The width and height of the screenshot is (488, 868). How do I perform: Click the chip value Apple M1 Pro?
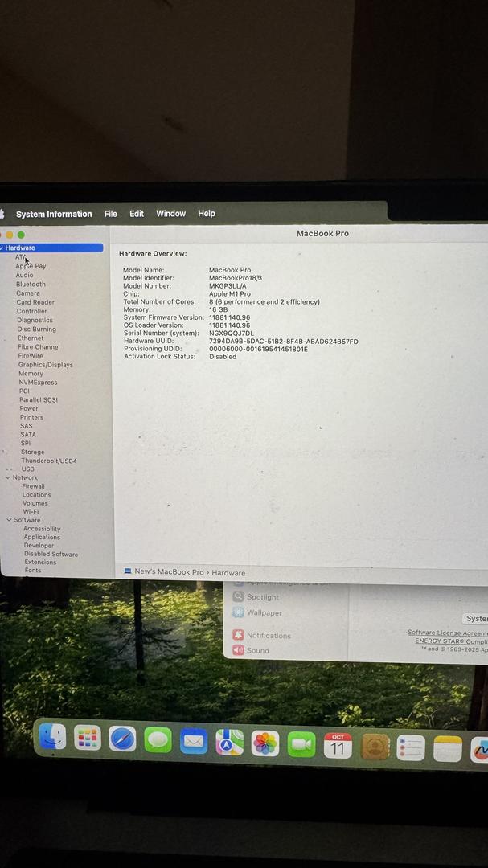pos(230,294)
